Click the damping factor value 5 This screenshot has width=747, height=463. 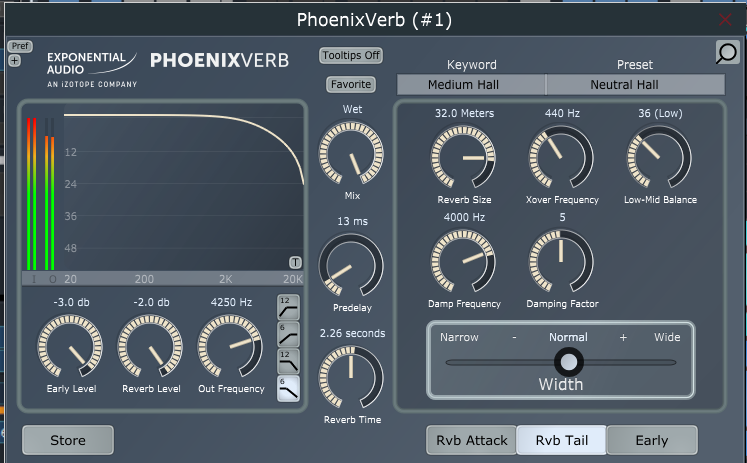coord(563,218)
